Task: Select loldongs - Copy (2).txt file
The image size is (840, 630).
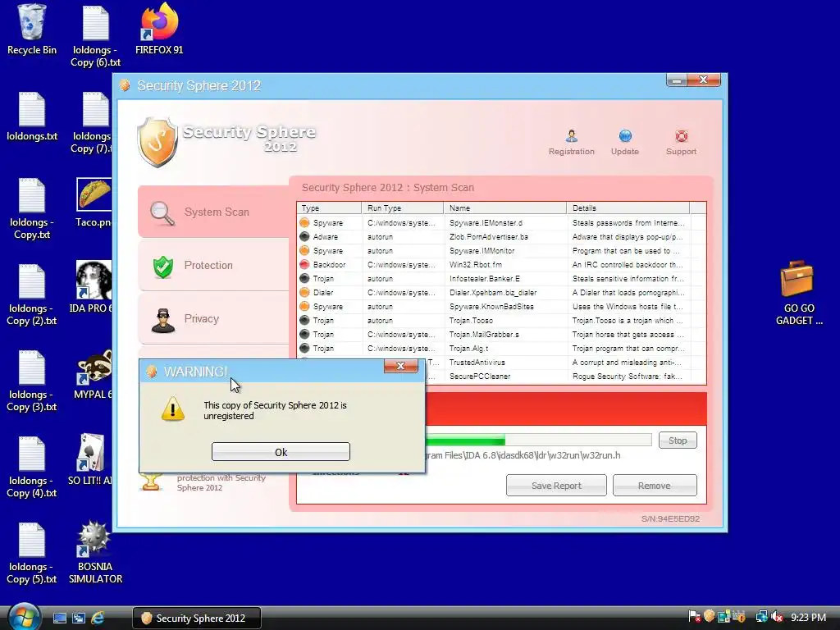Action: coord(32,294)
